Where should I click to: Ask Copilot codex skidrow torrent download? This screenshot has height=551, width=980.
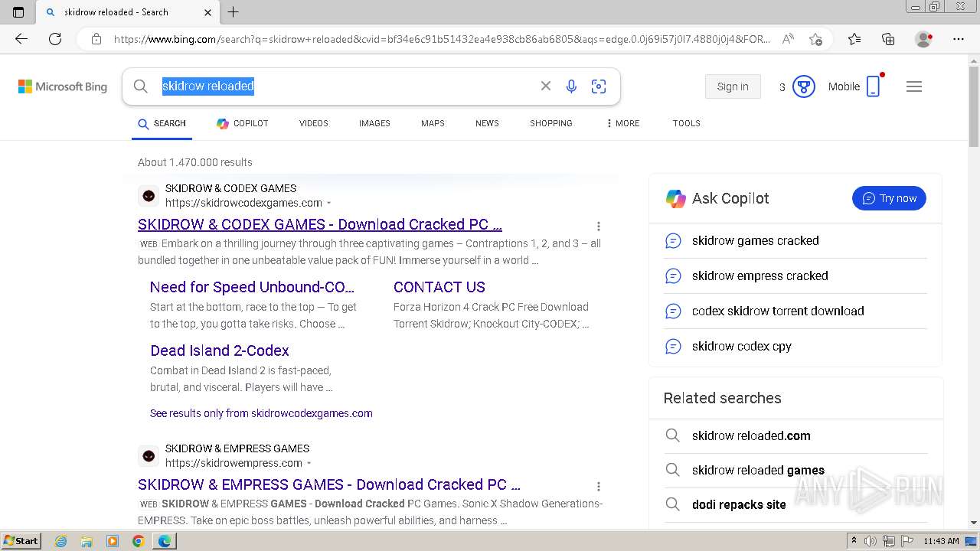pyautogui.click(x=778, y=311)
